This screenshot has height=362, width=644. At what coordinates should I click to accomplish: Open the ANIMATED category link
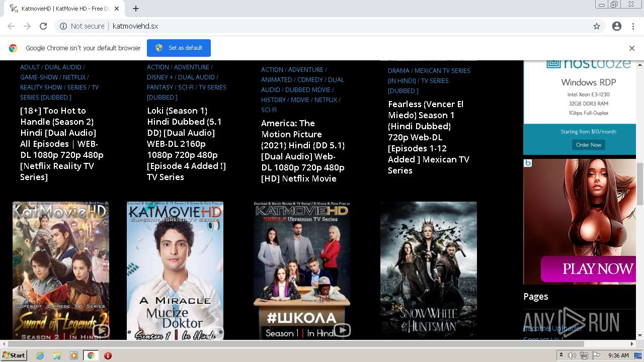[x=276, y=79]
